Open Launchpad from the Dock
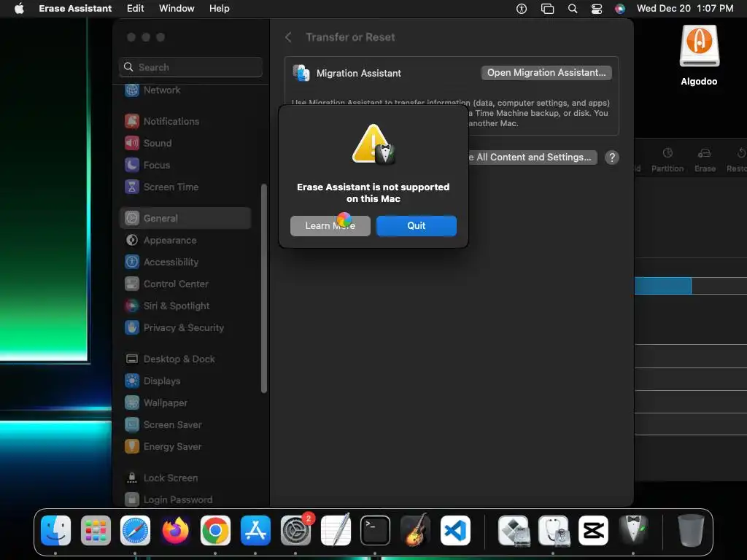Screen dimensions: 747x560 96,530
